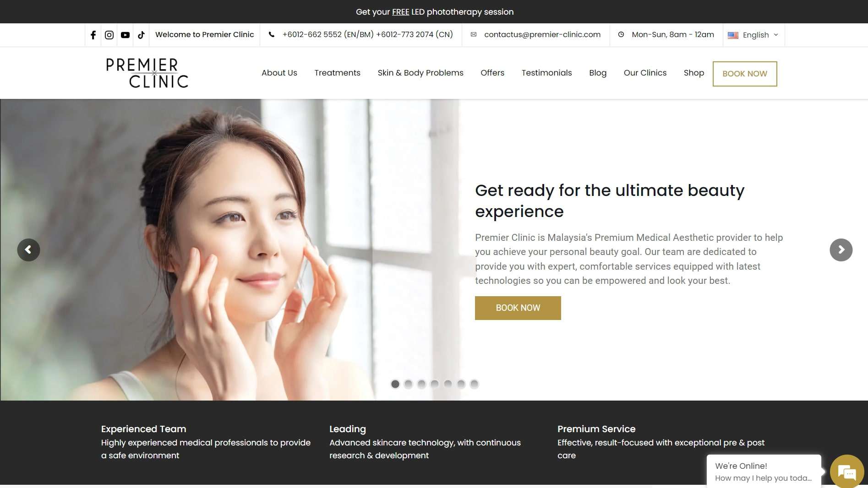Click the flag icon beside English

coord(733,35)
